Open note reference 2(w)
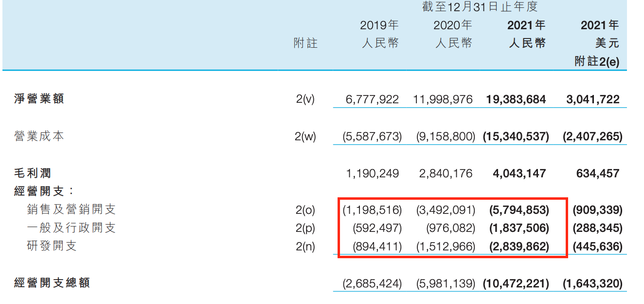Screen dimensions: 644x304 305,136
